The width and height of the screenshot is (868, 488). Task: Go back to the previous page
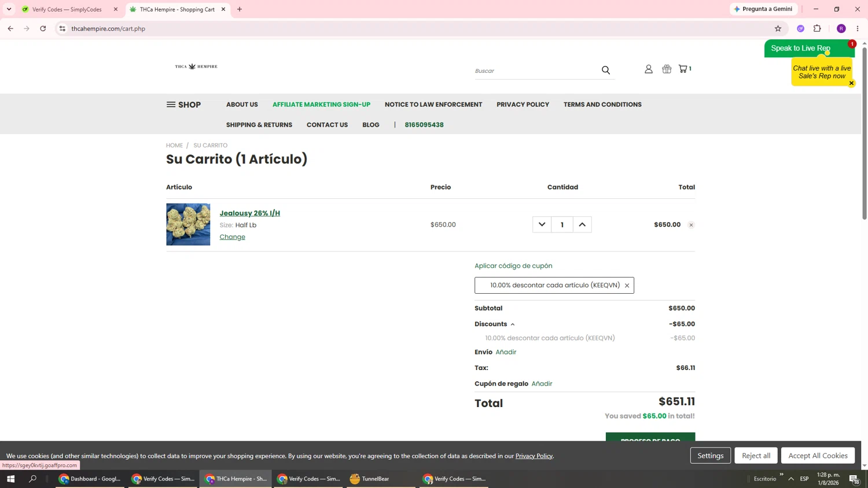click(10, 28)
